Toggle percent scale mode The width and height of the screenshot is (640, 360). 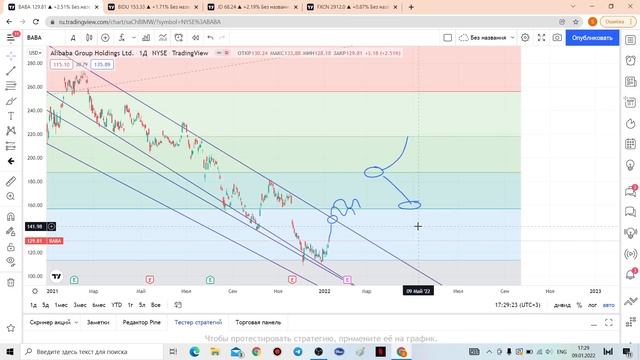(x=579, y=305)
